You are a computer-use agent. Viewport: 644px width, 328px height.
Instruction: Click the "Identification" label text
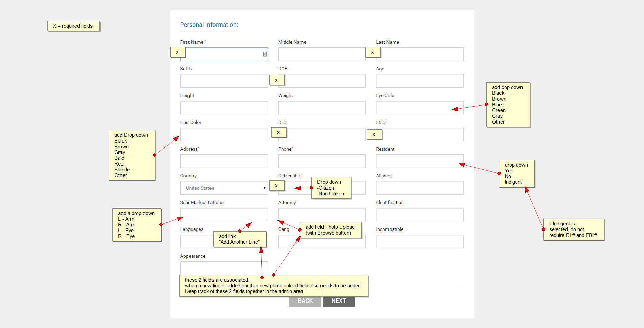390,202
